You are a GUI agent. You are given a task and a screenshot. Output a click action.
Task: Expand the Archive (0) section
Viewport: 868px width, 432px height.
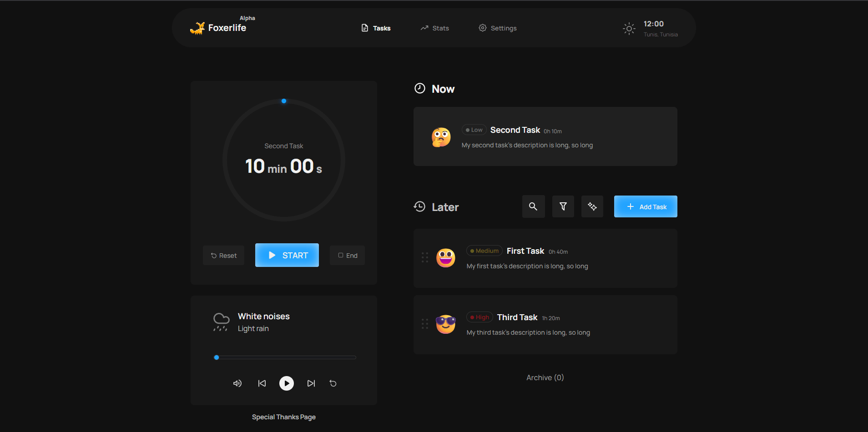point(545,377)
